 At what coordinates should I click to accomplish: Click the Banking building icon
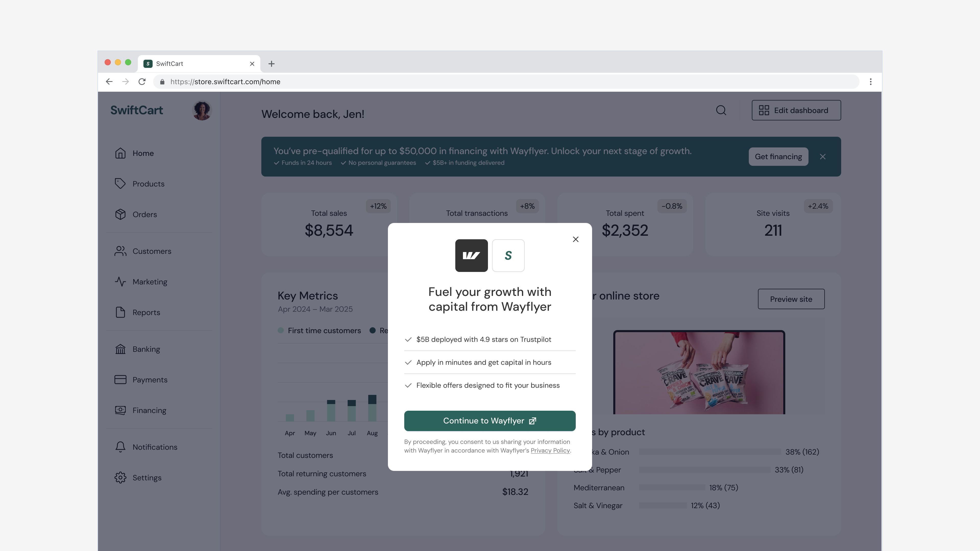coord(120,349)
